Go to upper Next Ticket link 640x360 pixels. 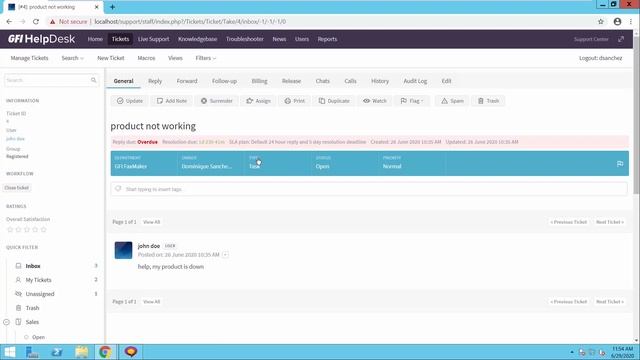[610, 222]
